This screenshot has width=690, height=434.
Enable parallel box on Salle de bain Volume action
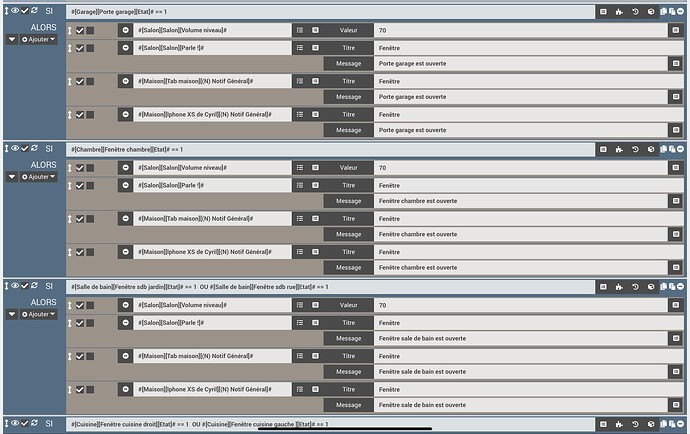[x=90, y=305]
